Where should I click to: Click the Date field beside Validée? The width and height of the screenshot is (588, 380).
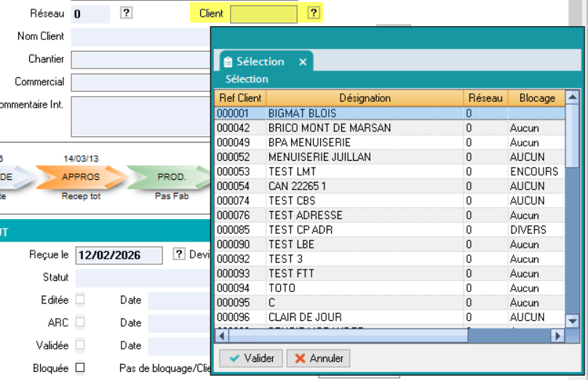tap(180, 347)
